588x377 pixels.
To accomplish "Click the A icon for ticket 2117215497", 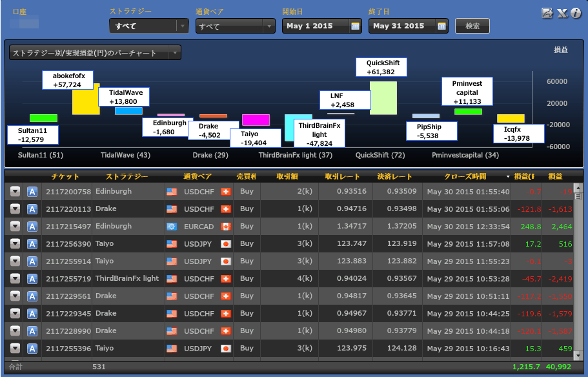I will pos(32,227).
